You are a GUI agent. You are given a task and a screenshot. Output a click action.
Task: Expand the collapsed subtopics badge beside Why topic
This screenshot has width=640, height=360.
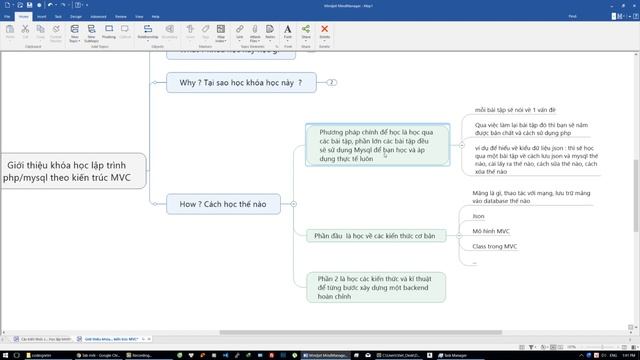pyautogui.click(x=331, y=82)
